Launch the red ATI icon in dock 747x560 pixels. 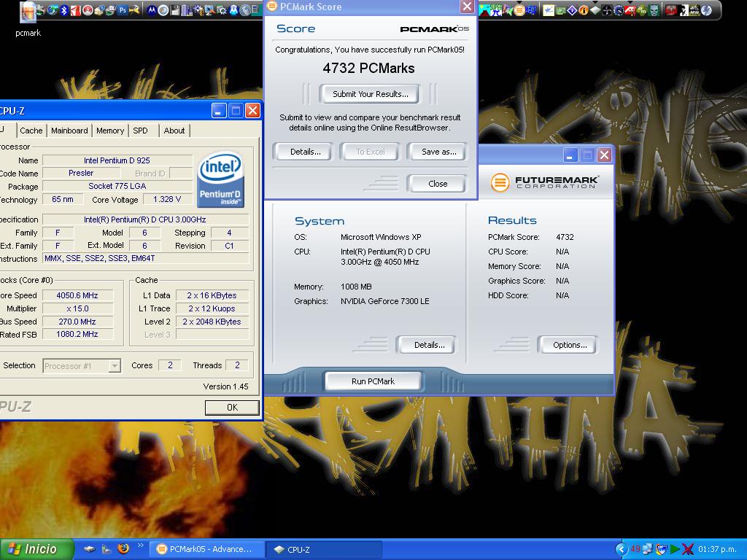coord(630,10)
